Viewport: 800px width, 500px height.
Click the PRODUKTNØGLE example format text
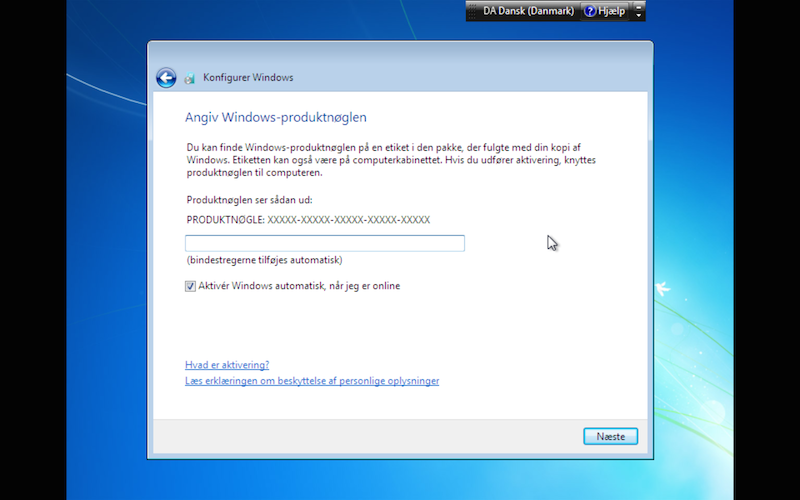coord(308,220)
